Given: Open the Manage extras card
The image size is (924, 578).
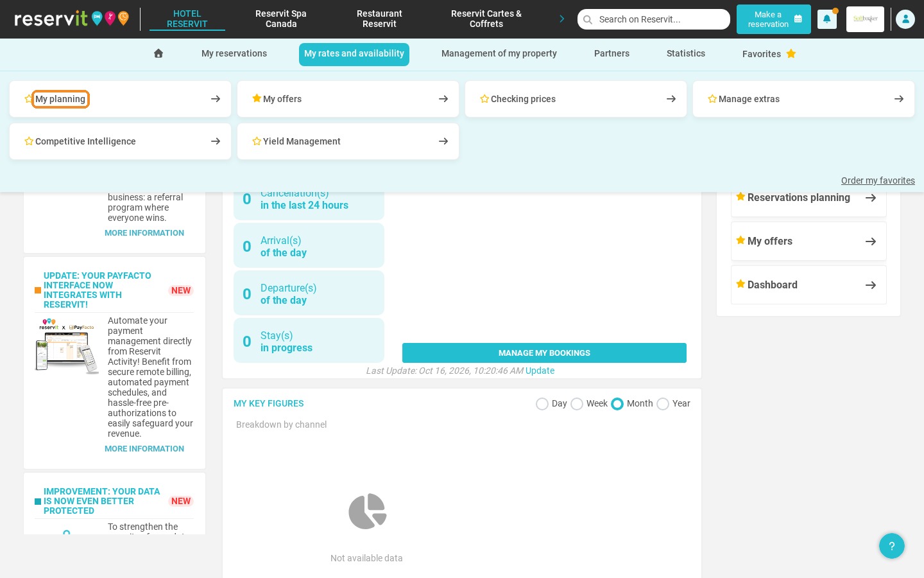Looking at the screenshot, I should click(x=803, y=99).
